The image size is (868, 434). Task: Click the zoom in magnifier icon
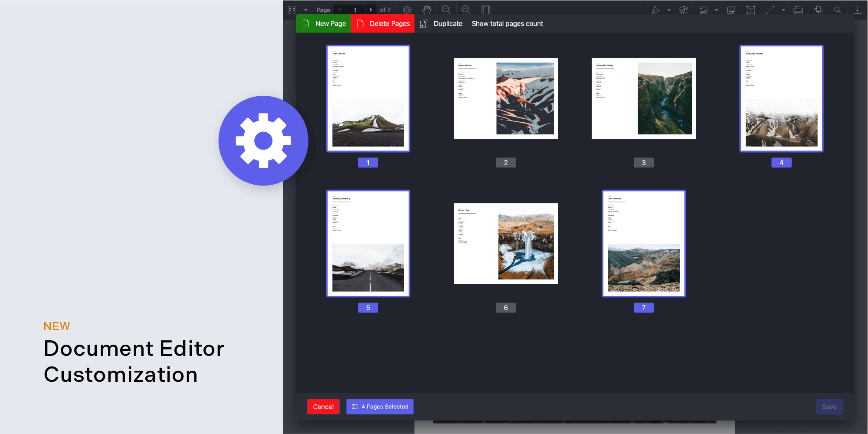click(465, 9)
